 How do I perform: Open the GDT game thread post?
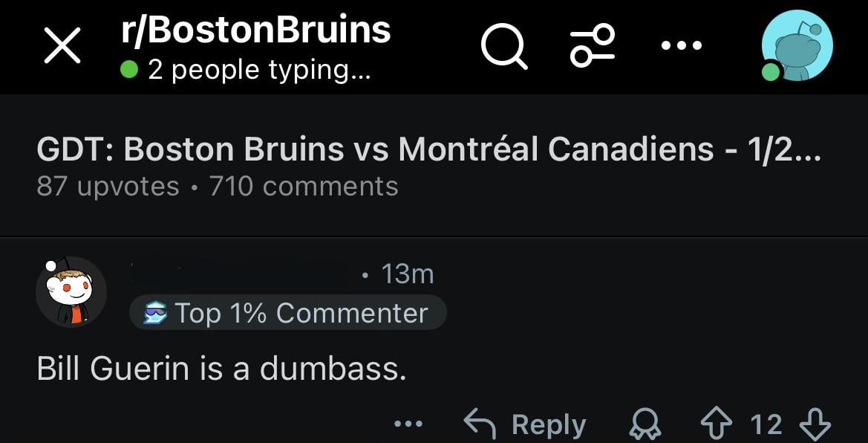click(x=429, y=149)
